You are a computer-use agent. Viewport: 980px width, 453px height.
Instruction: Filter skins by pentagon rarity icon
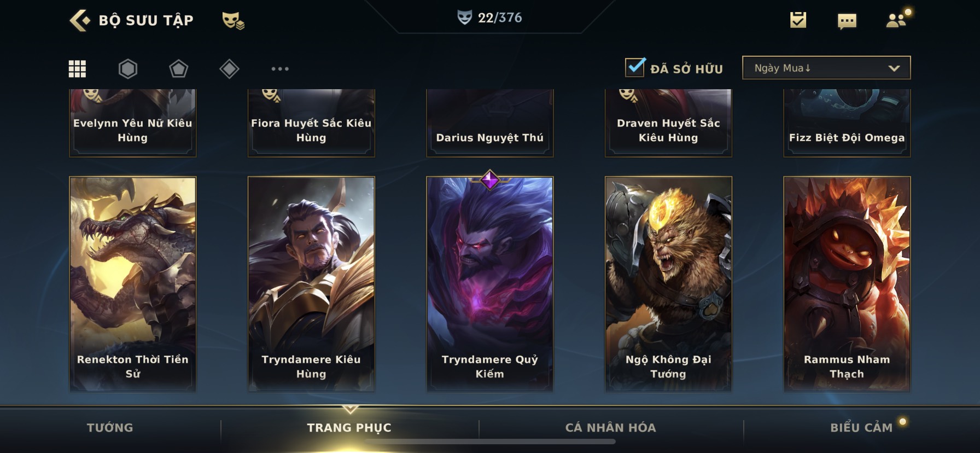click(178, 68)
